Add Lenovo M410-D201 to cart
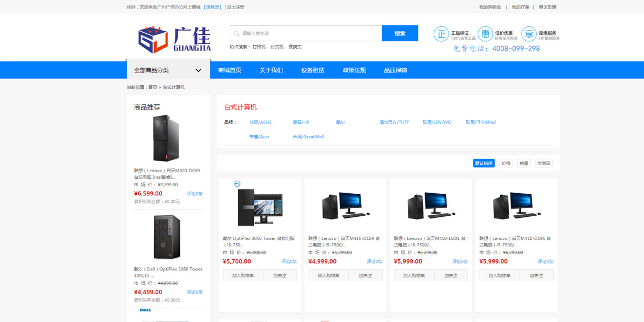The image size is (644, 322). pyautogui.click(x=414, y=275)
